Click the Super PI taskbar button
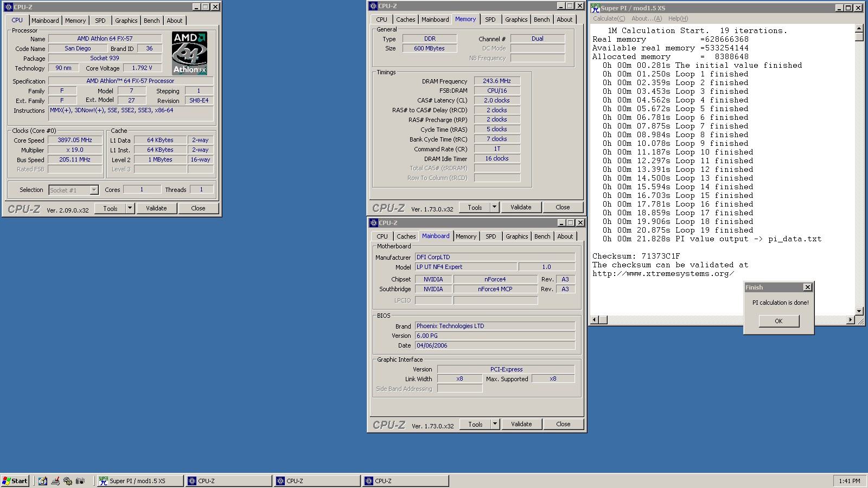Image resolution: width=868 pixels, height=488 pixels. coord(140,481)
